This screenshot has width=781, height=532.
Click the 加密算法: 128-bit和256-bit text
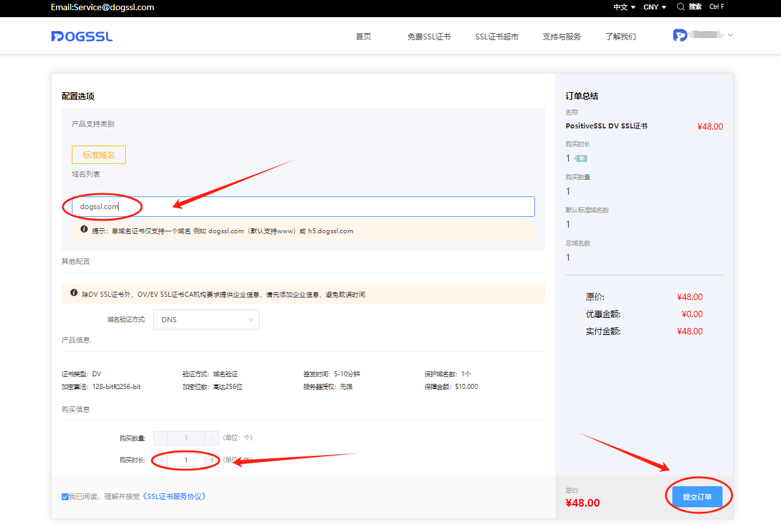pyautogui.click(x=101, y=386)
